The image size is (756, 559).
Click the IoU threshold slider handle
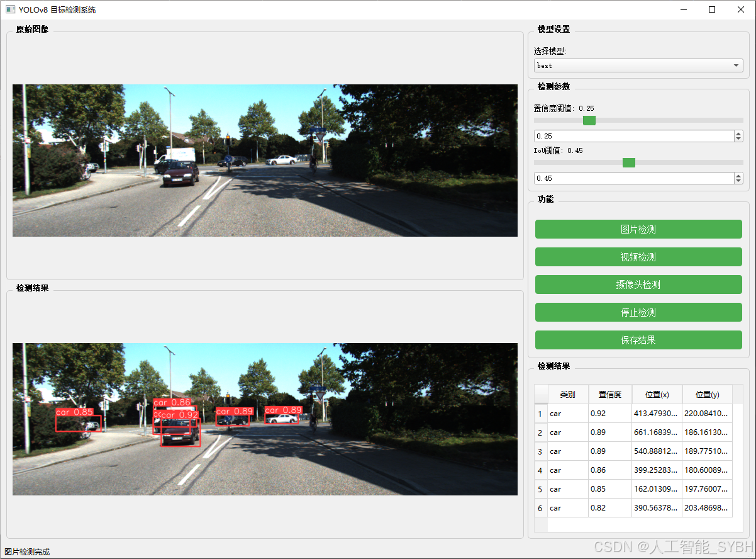pos(628,162)
